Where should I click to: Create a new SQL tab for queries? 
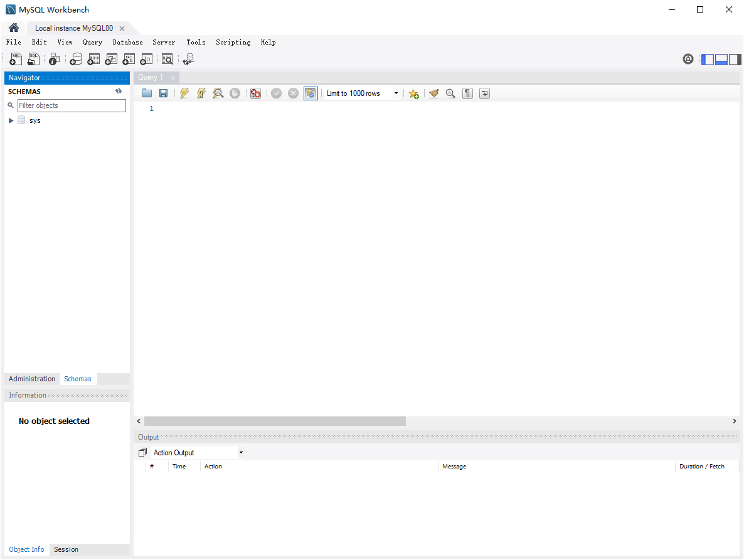point(16,60)
